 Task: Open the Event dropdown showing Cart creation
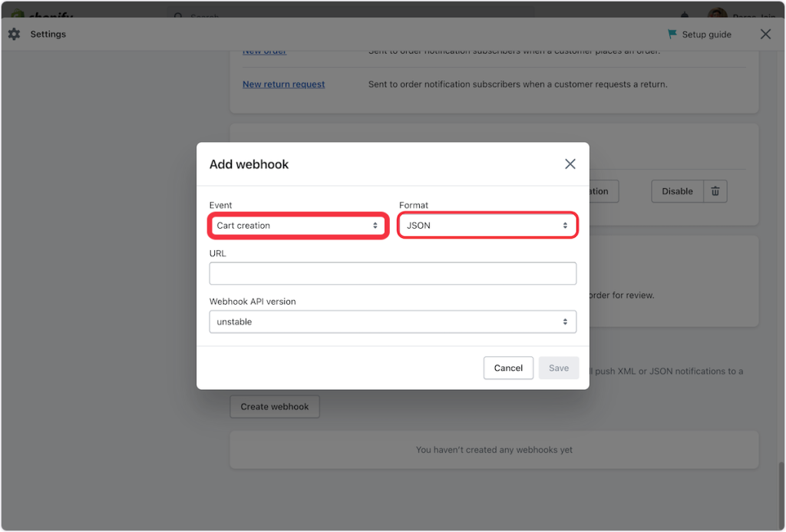coord(298,226)
